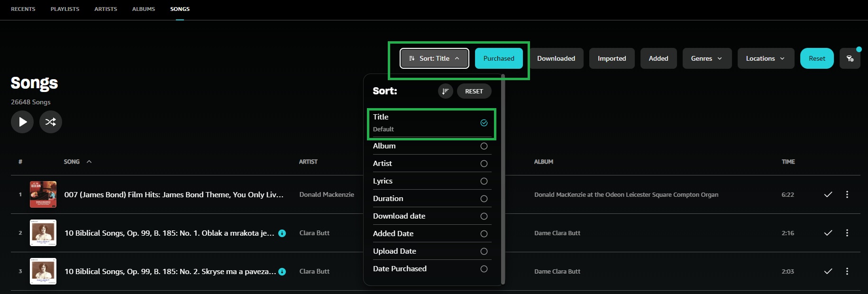Image resolution: width=868 pixels, height=294 pixels.
Task: Click RESET in the Sort panel
Action: (474, 91)
